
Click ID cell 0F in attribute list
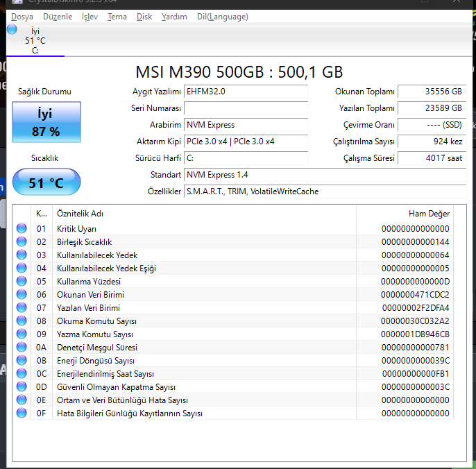(42, 413)
